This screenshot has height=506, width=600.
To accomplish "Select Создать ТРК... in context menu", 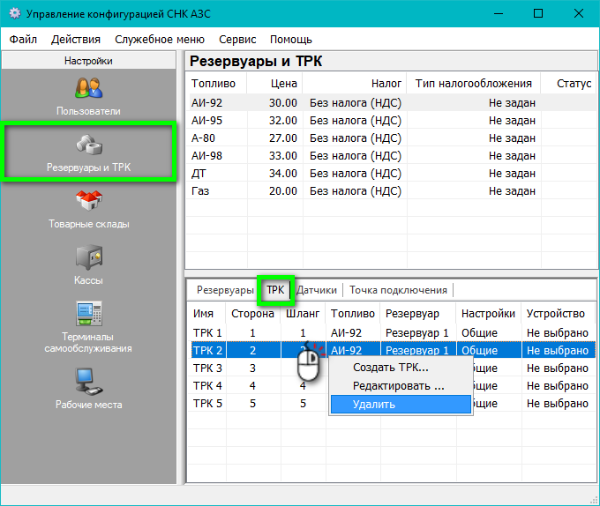I will click(x=391, y=367).
